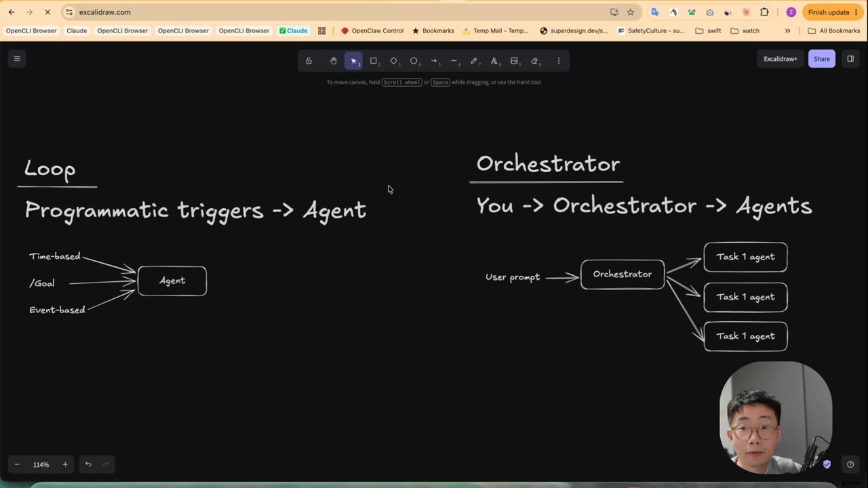Pick the Diamond shape tool

pyautogui.click(x=394, y=61)
